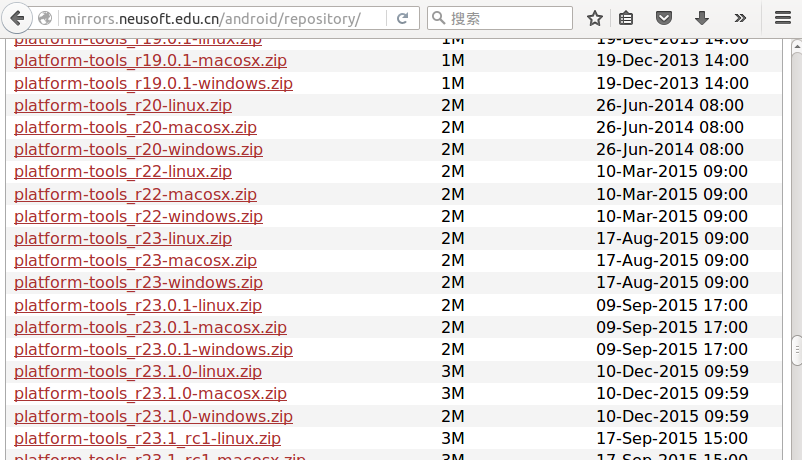The height and width of the screenshot is (460, 802).
Task: Save page to Pocket icon
Action: click(664, 18)
